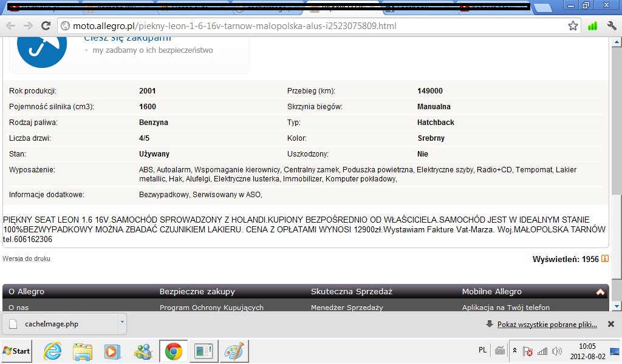
Task: Open Windows Media Player from the taskbar
Action: (x=112, y=351)
